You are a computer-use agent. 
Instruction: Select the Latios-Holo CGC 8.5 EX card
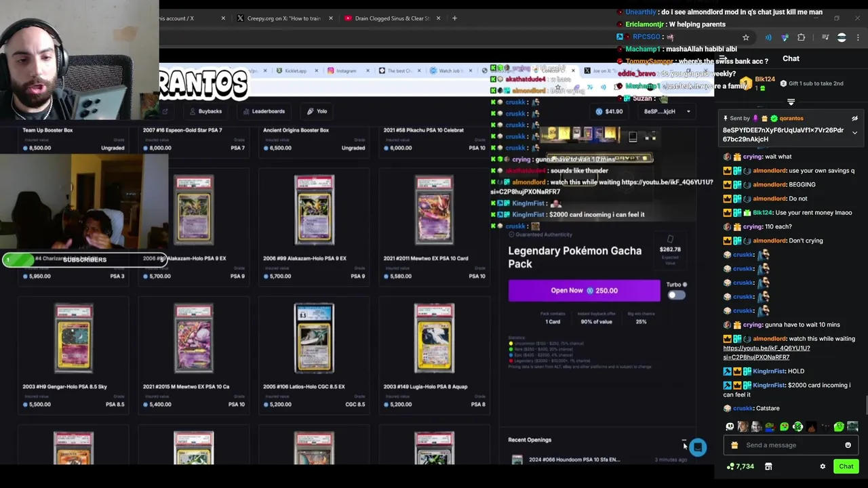314,356
